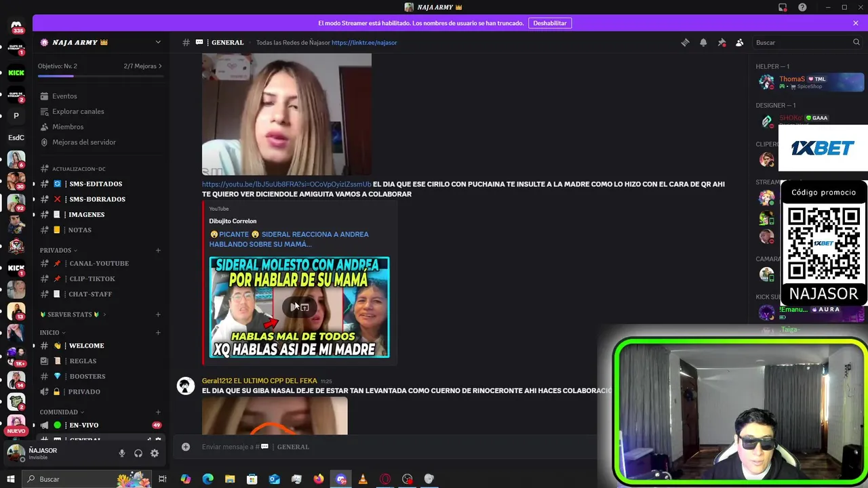
Task: Select the WELCOME channel
Action: pos(101,346)
